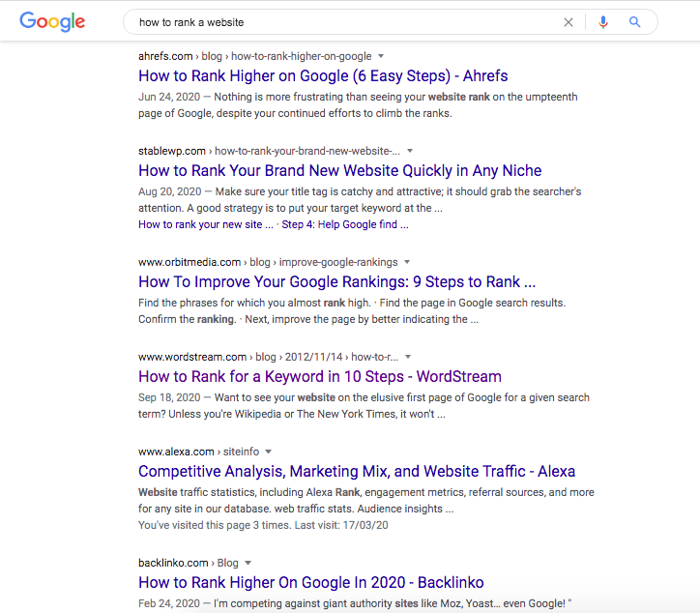This screenshot has width=700, height=613.
Task: Click the www.wordstream.com breadcrumb URL
Action: pyautogui.click(x=268, y=357)
